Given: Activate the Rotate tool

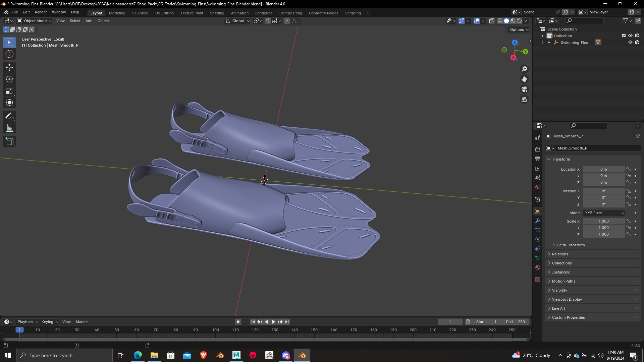Looking at the screenshot, I should pyautogui.click(x=9, y=79).
